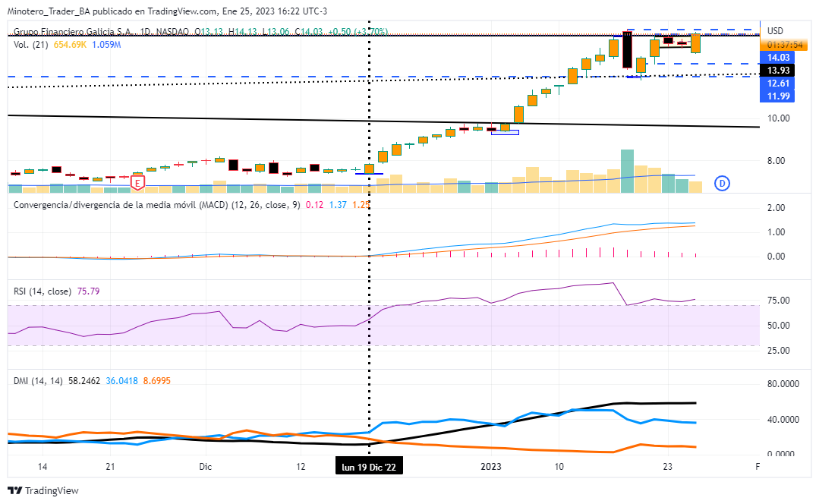Screen dimensions: 819x504
Task: Click the 14.03 current price label
Action: (x=779, y=58)
